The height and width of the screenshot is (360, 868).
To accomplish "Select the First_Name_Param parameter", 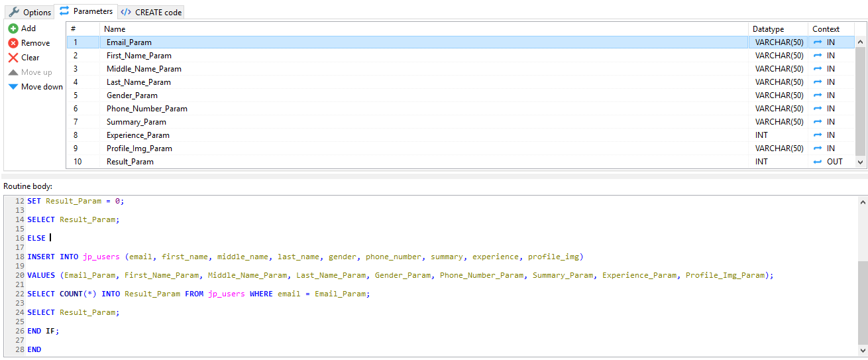I will point(139,56).
